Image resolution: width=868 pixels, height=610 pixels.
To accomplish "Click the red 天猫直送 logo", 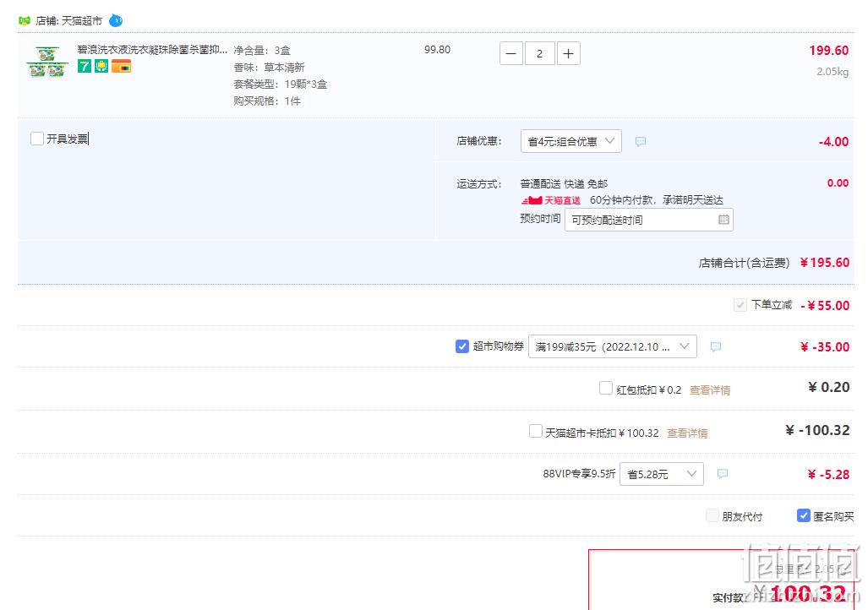I will click(551, 200).
